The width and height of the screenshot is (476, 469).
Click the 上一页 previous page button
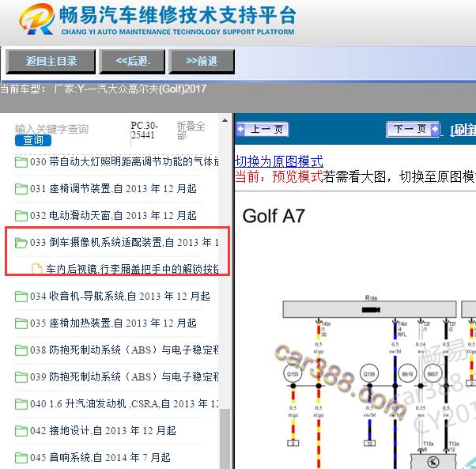coord(262,130)
